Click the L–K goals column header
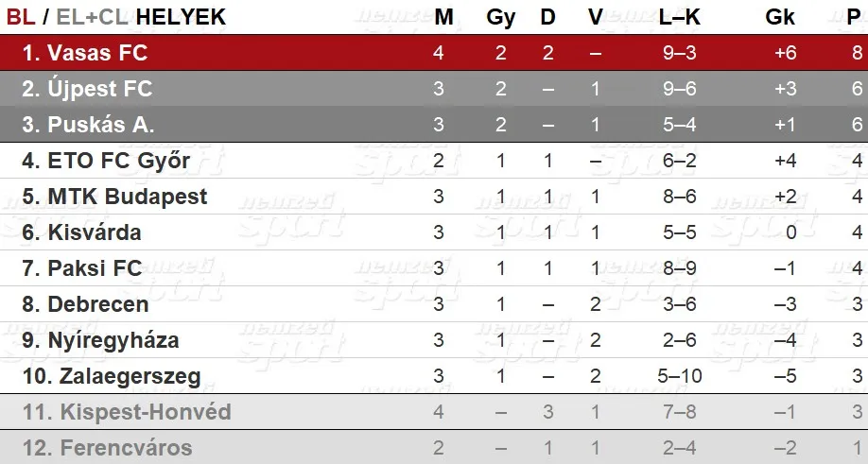The height and width of the screenshot is (464, 868). (679, 17)
